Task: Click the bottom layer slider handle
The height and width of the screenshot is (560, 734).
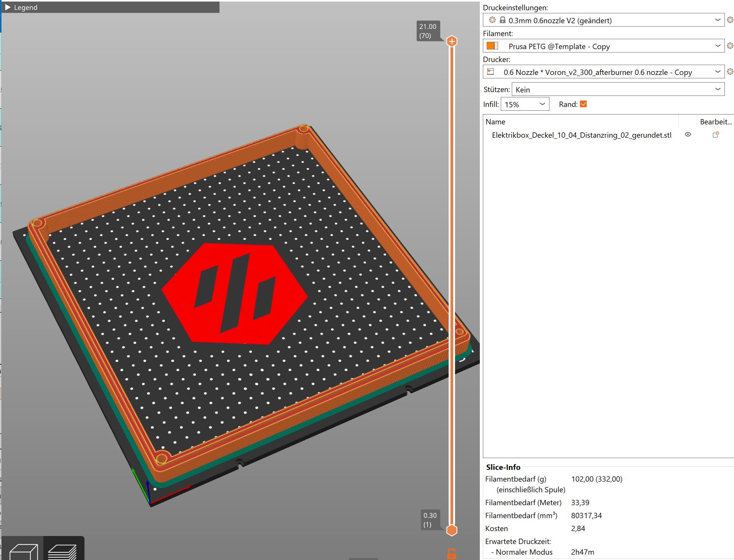Action: [x=452, y=530]
